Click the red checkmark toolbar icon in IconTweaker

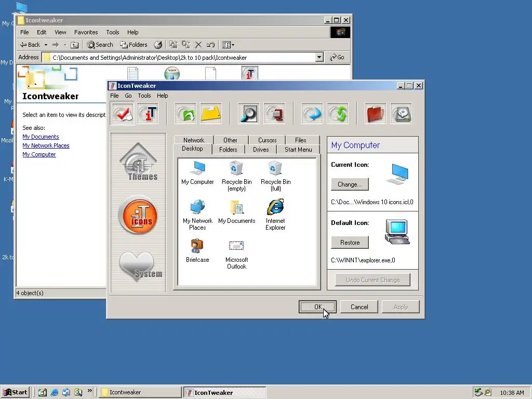(x=123, y=114)
